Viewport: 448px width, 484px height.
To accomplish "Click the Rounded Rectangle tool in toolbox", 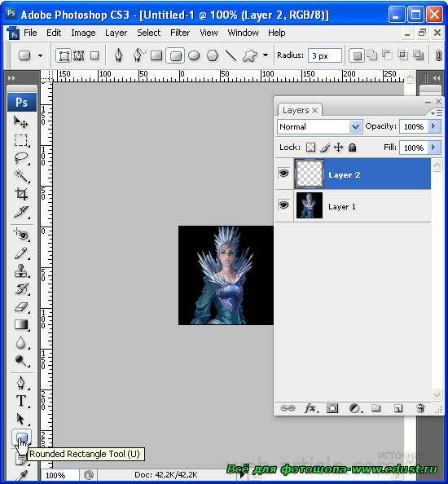I will tap(22, 438).
